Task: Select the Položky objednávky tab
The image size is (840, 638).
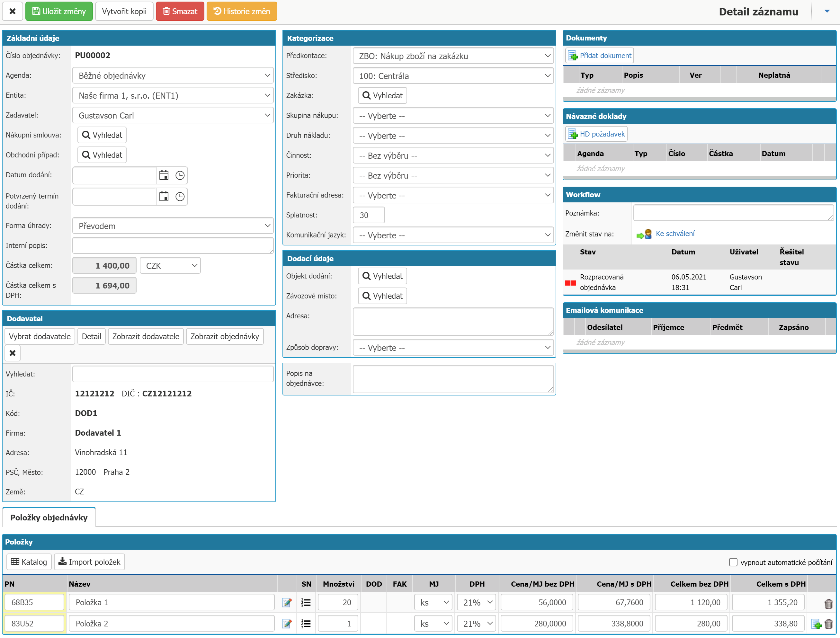Action: pyautogui.click(x=49, y=518)
